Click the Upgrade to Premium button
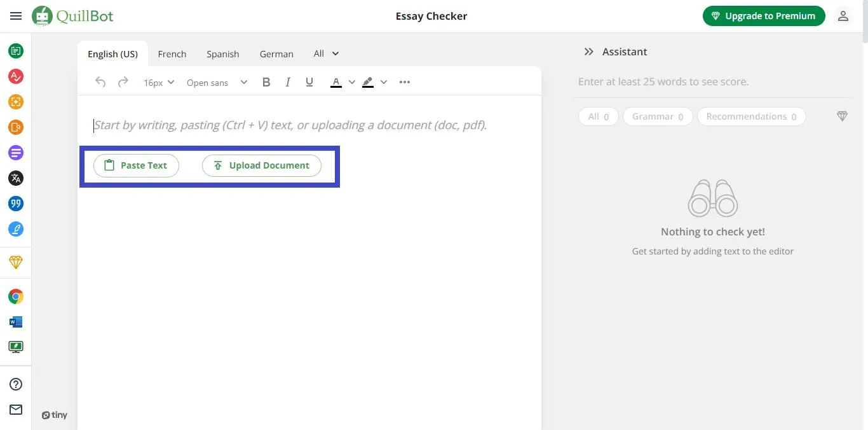The height and width of the screenshot is (430, 868). coord(763,15)
